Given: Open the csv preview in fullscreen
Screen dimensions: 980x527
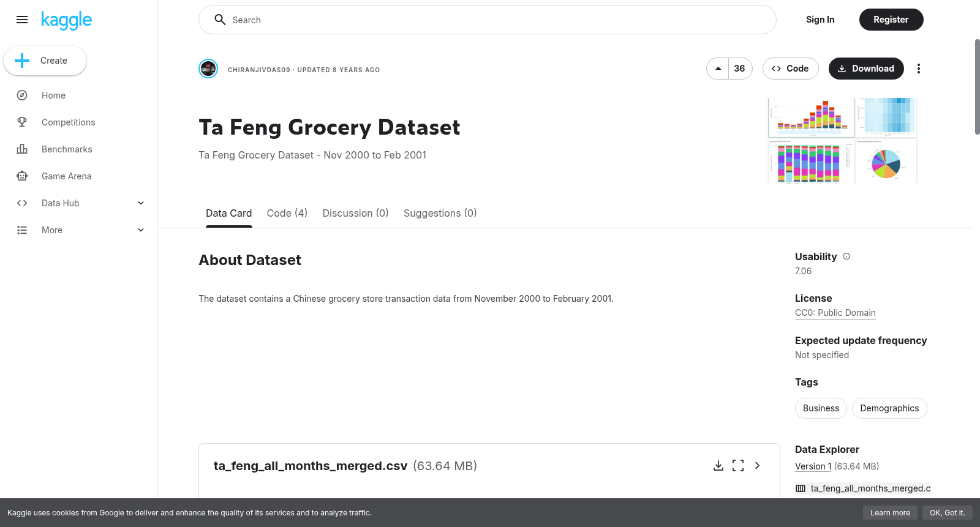Looking at the screenshot, I should [x=738, y=466].
